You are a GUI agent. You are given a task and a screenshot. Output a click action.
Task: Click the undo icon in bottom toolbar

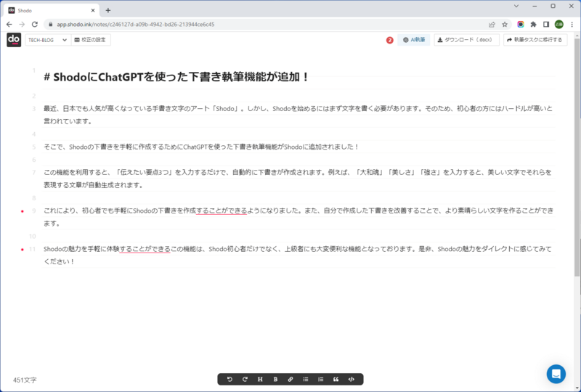click(x=229, y=379)
